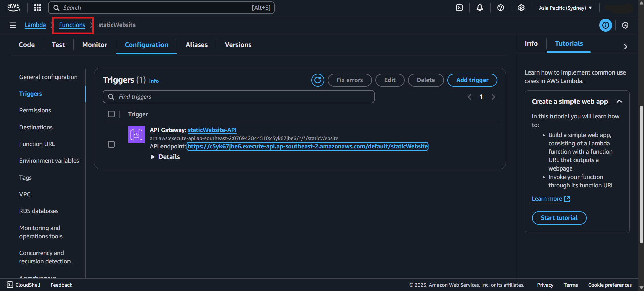Collapse the Create a simple web app section

pos(619,101)
